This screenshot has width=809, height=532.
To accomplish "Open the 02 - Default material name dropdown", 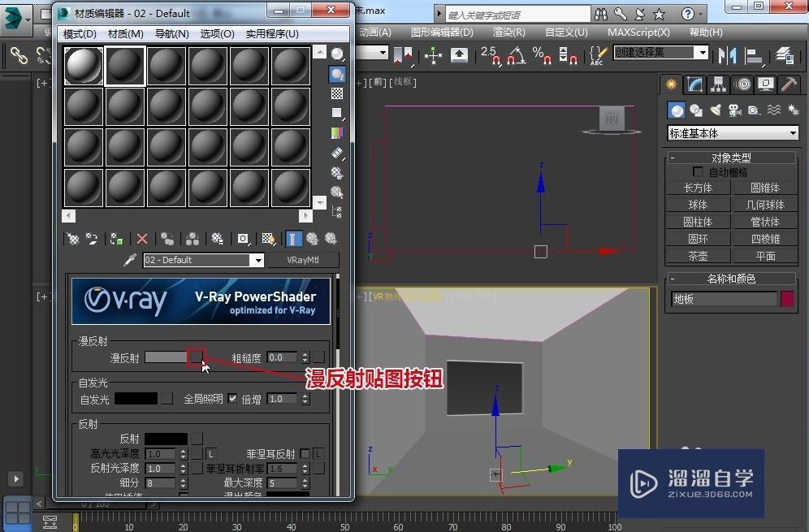I will pos(257,260).
